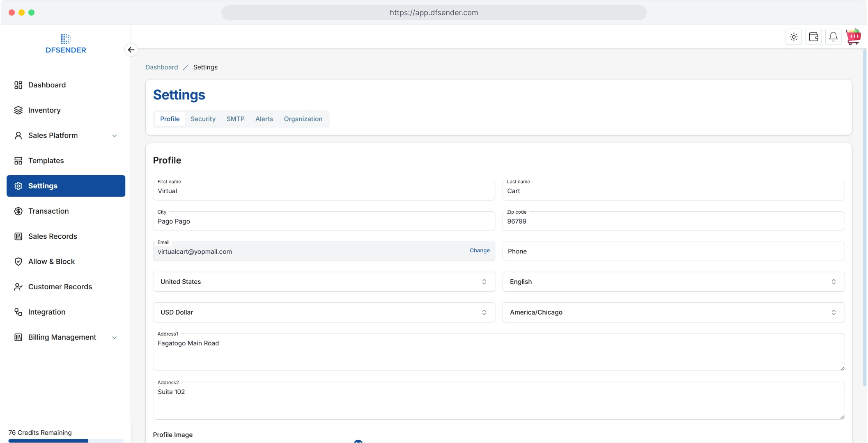The image size is (868, 443).
Task: Click the shopping cart avatar icon
Action: click(x=853, y=37)
